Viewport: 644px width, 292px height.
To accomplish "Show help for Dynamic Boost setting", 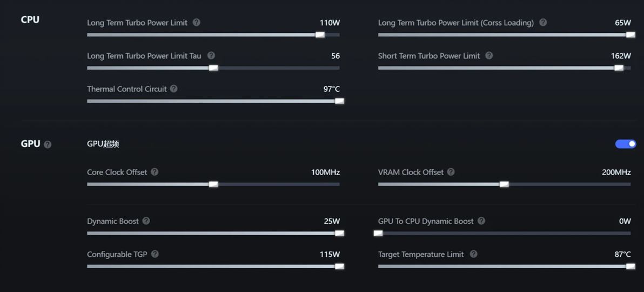I will pos(146,221).
